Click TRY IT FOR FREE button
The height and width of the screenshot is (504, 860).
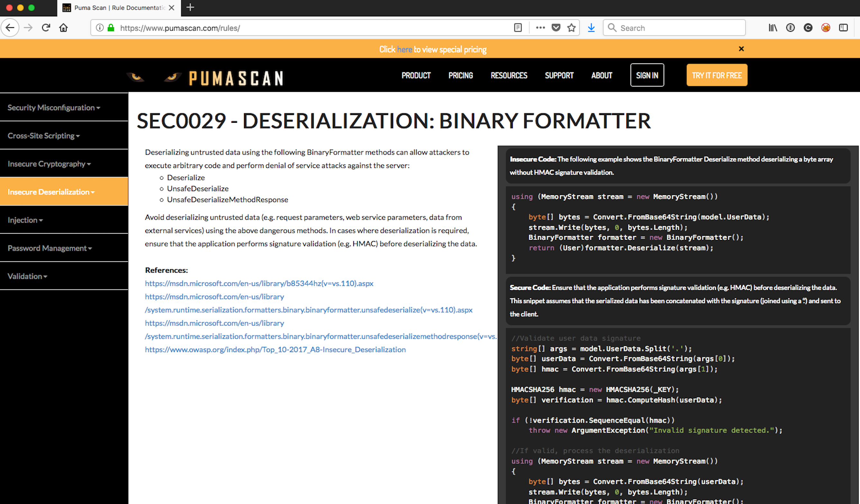click(x=717, y=75)
